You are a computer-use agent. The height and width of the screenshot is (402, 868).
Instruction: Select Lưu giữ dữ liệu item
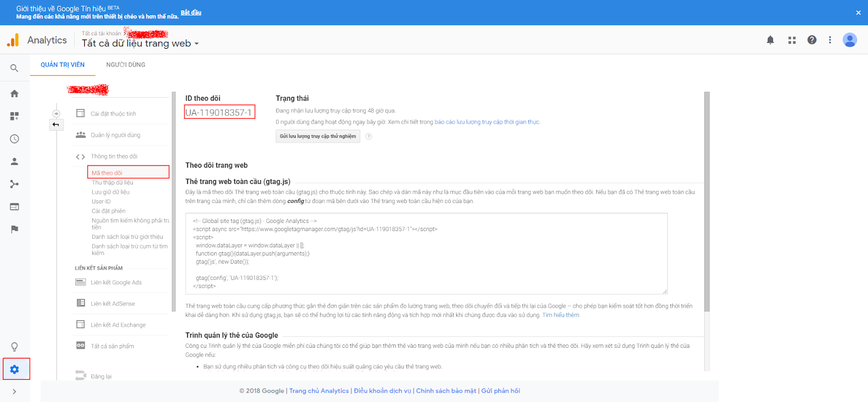(x=111, y=192)
